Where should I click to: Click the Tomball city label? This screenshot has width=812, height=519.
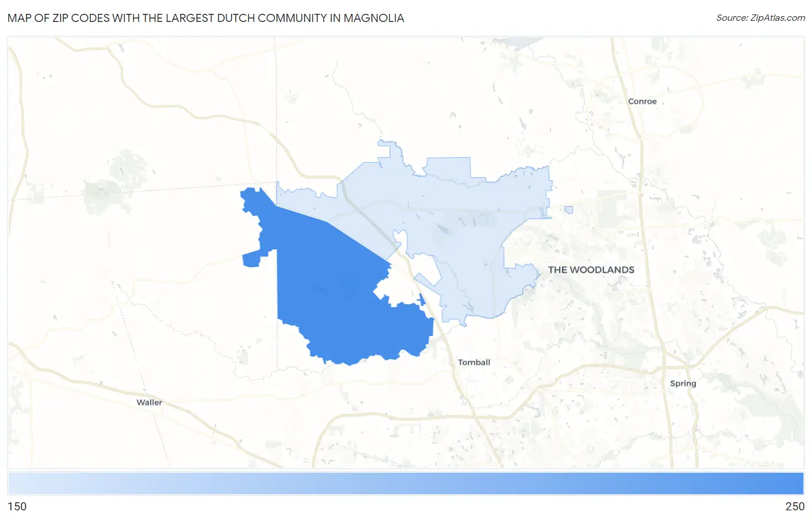pos(474,363)
